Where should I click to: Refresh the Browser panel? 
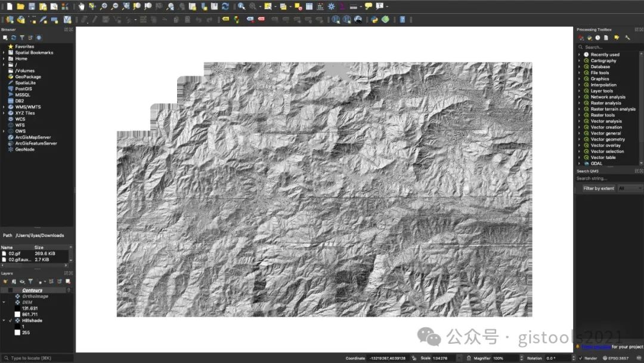click(x=13, y=38)
